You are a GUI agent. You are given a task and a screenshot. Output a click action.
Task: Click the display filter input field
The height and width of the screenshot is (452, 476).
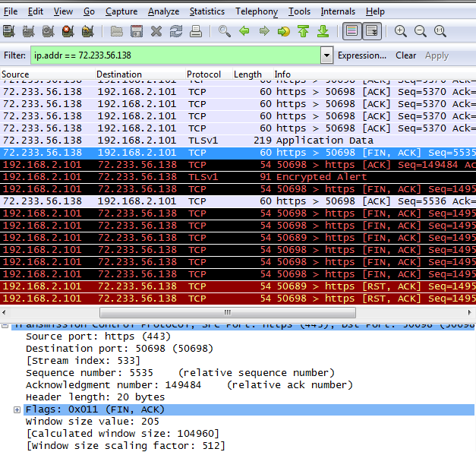pyautogui.click(x=175, y=55)
